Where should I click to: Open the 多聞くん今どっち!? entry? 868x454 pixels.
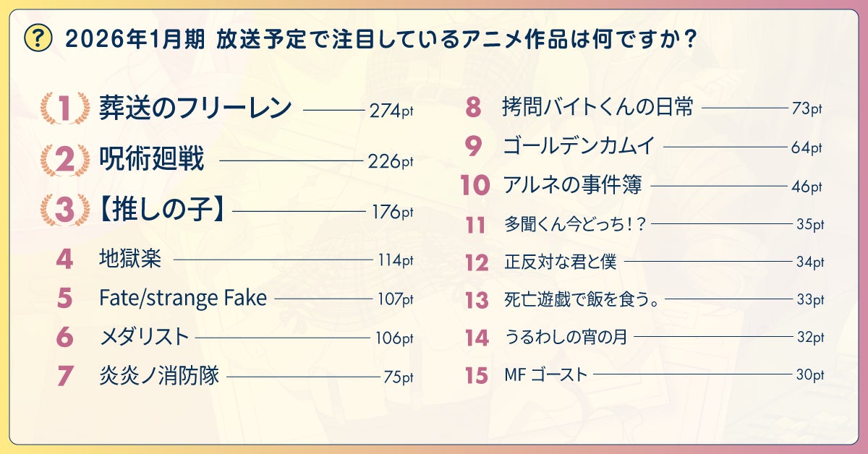pyautogui.click(x=575, y=224)
